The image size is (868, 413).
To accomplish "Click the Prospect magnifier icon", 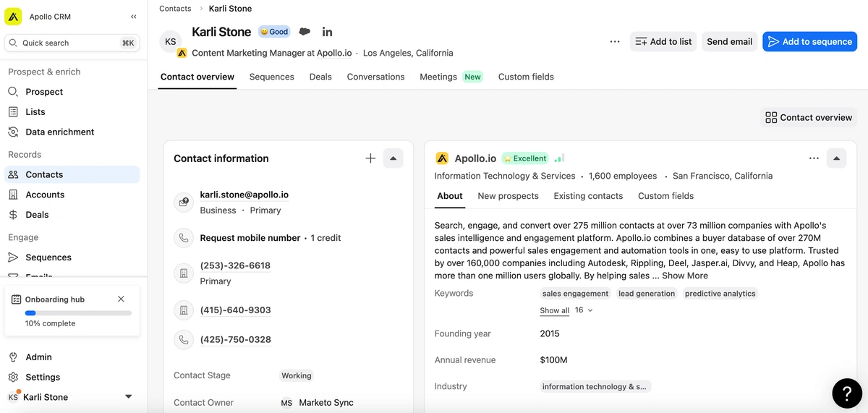I will pyautogui.click(x=13, y=92).
